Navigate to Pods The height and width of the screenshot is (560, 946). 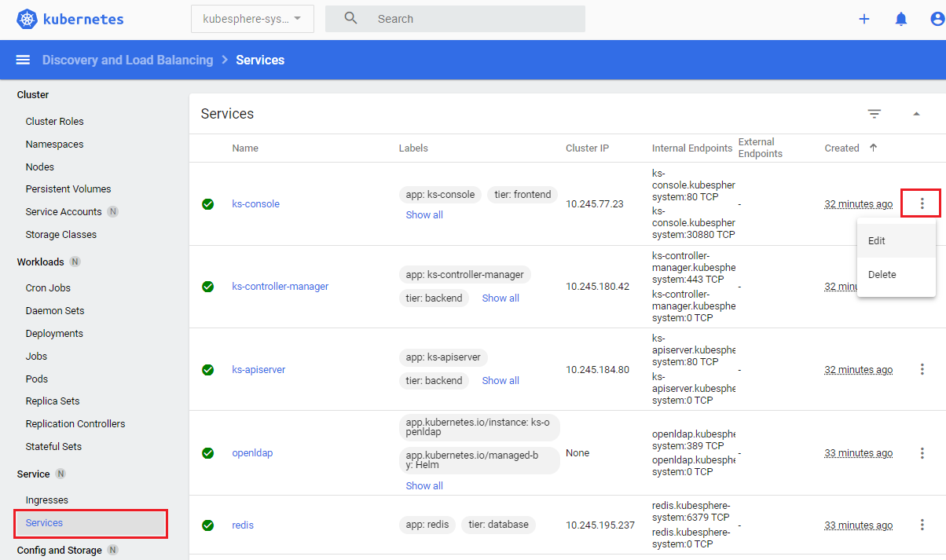click(x=37, y=379)
